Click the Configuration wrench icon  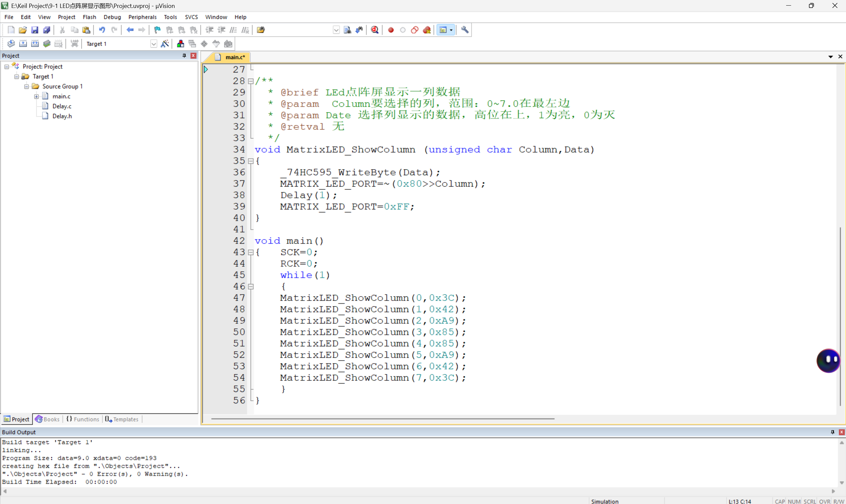pos(465,30)
